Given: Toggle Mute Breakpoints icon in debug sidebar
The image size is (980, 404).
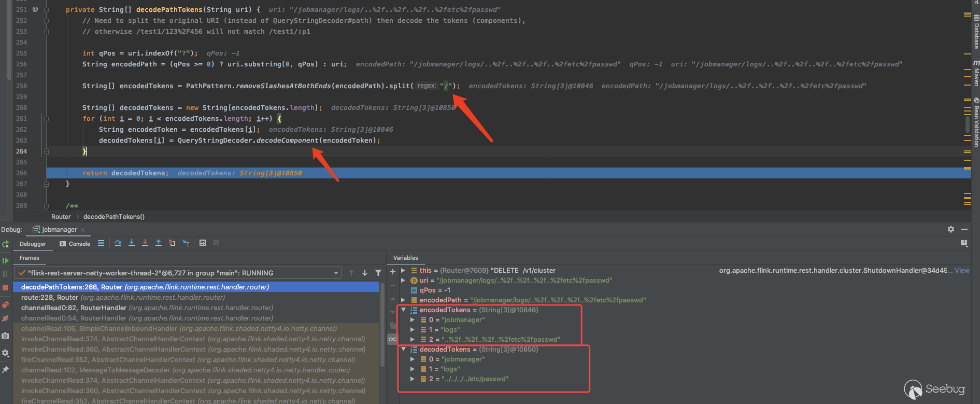Looking at the screenshot, I should tap(5, 318).
